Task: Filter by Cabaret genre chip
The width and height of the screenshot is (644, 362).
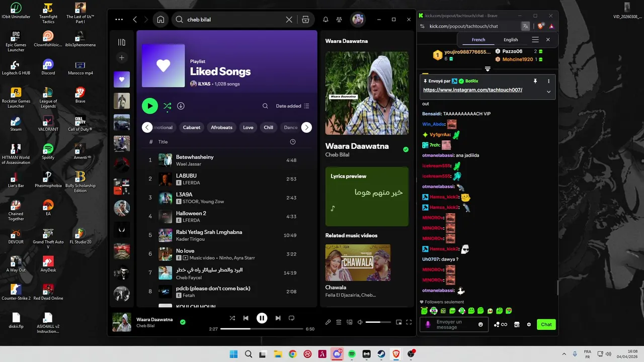Action: coord(191,127)
